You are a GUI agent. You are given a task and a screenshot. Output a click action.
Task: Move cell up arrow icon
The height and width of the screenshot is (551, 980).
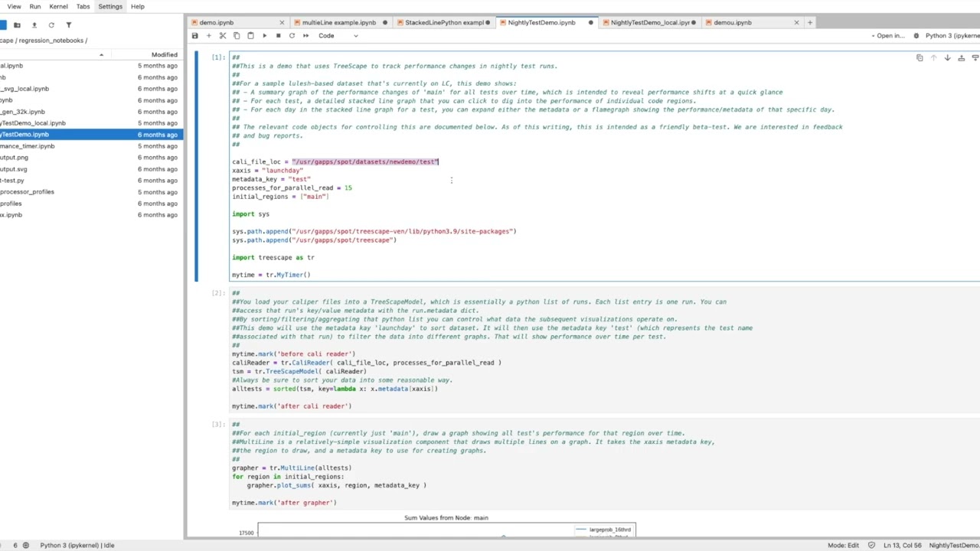pyautogui.click(x=933, y=58)
